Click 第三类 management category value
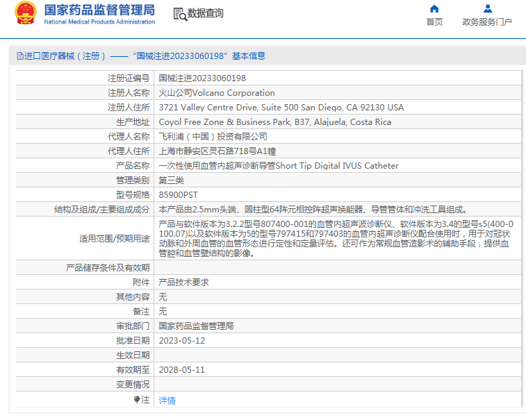 click(172, 180)
